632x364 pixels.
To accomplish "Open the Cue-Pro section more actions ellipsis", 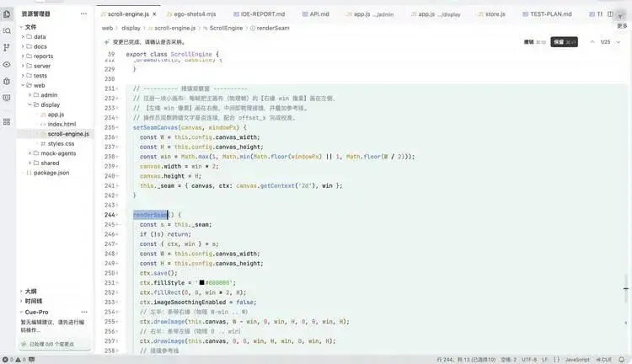I will (x=83, y=312).
